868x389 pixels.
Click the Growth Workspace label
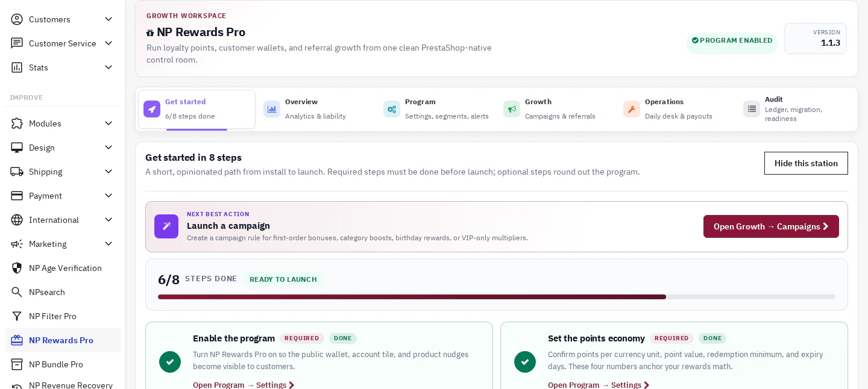pyautogui.click(x=186, y=16)
